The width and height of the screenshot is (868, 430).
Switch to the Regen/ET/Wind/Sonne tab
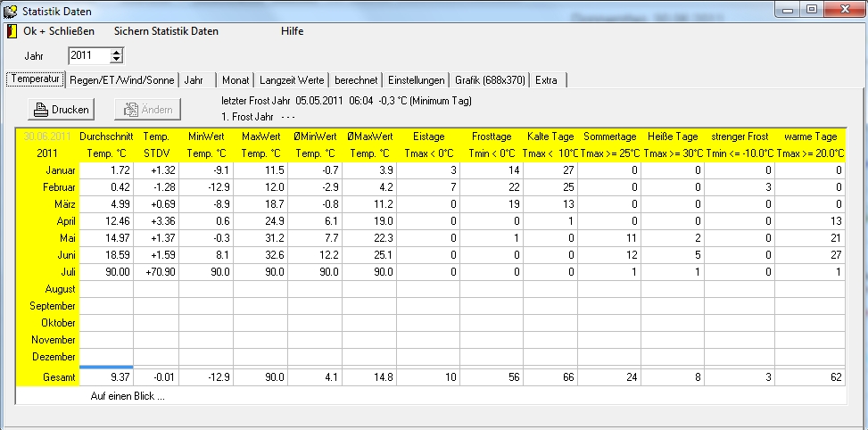[x=121, y=79]
